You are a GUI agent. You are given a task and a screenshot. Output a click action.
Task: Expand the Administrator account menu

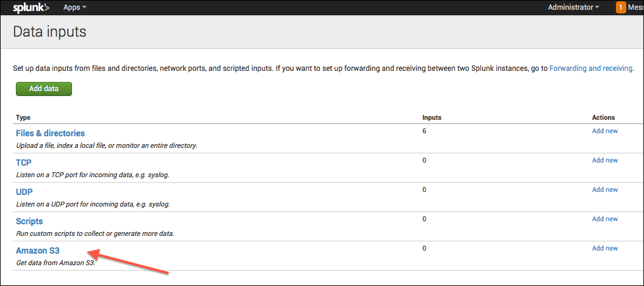[x=573, y=7]
